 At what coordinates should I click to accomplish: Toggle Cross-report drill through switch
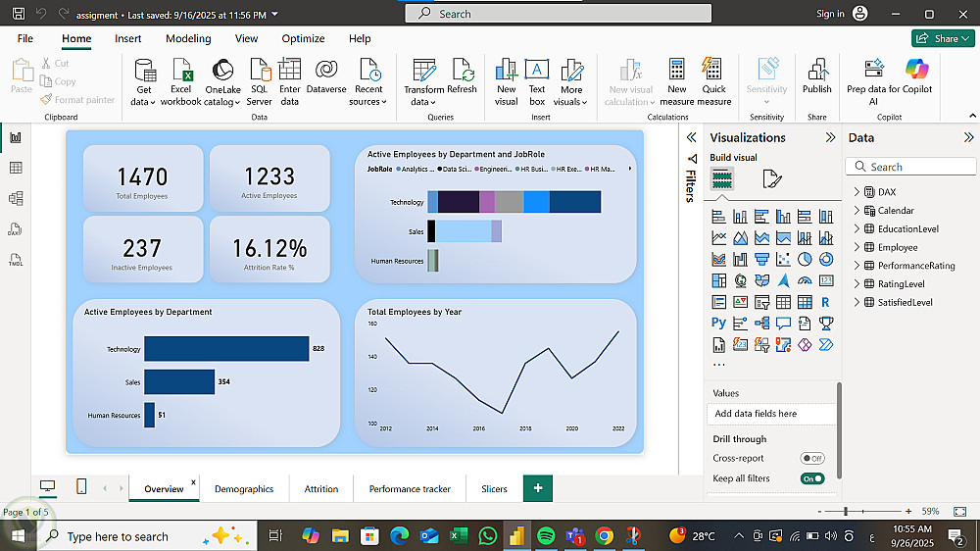[811, 459]
